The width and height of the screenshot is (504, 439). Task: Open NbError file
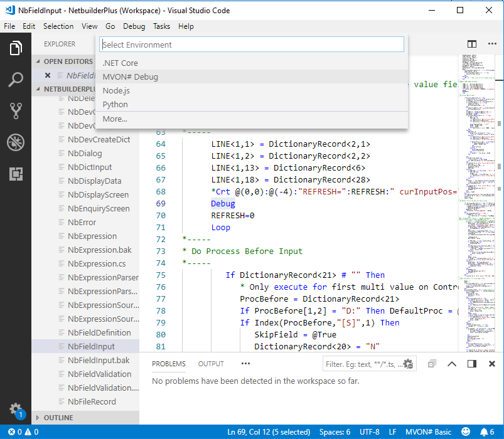pyautogui.click(x=85, y=222)
